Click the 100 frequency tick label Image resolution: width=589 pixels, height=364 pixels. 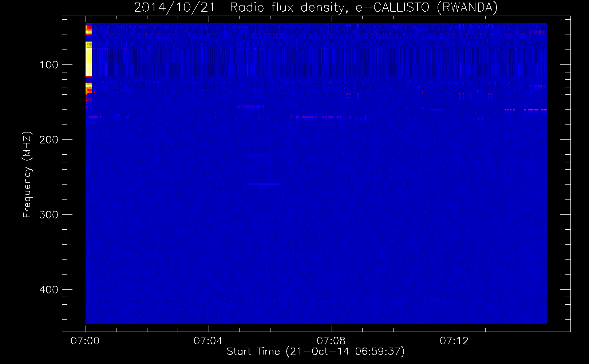(x=49, y=65)
